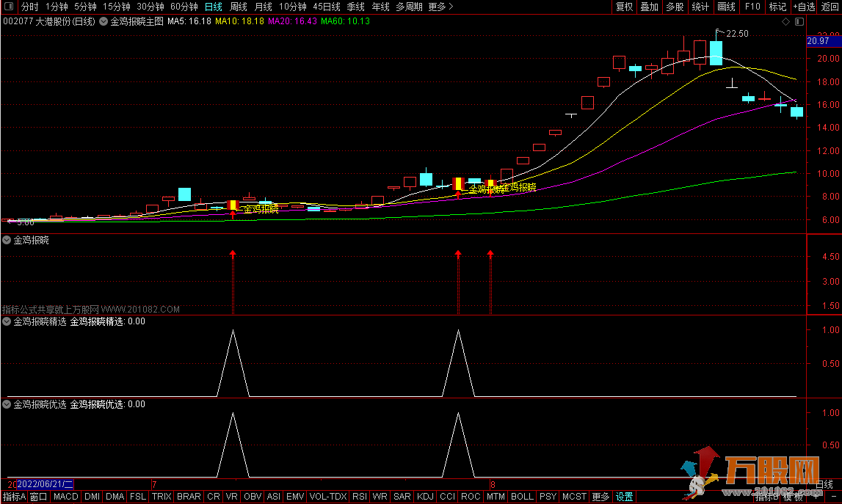Select the 周线 weekly period
The image size is (842, 504).
(239, 7)
